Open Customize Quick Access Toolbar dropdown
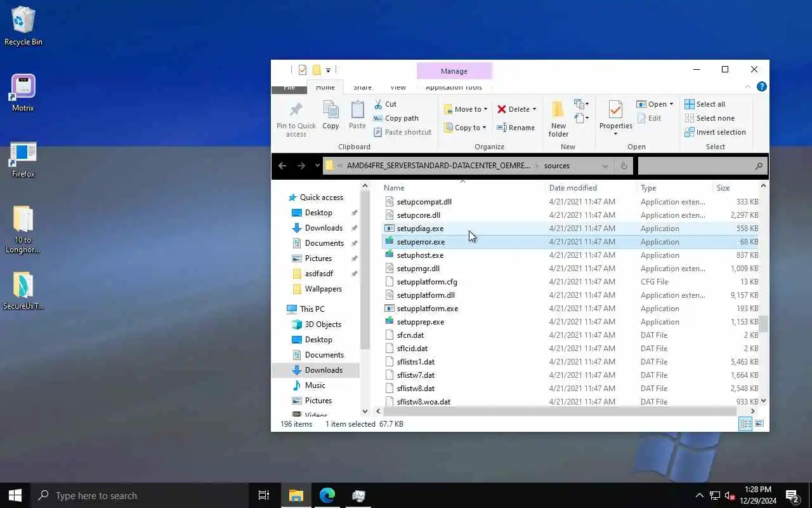This screenshot has height=508, width=812. (x=328, y=70)
